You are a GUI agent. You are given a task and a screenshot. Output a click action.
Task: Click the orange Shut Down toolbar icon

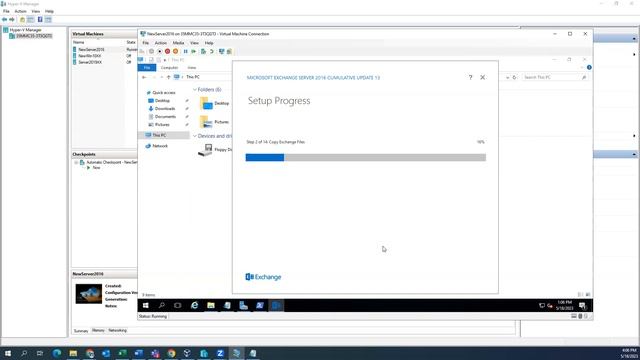(176, 51)
